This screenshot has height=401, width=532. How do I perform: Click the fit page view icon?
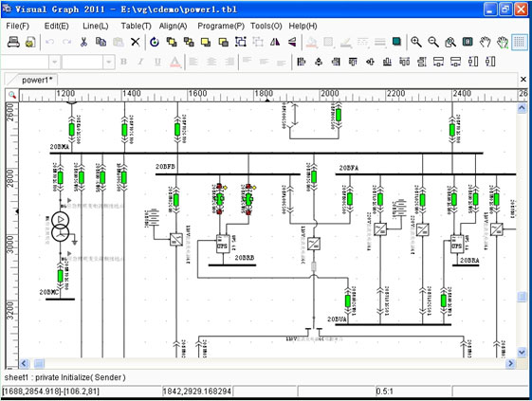468,42
